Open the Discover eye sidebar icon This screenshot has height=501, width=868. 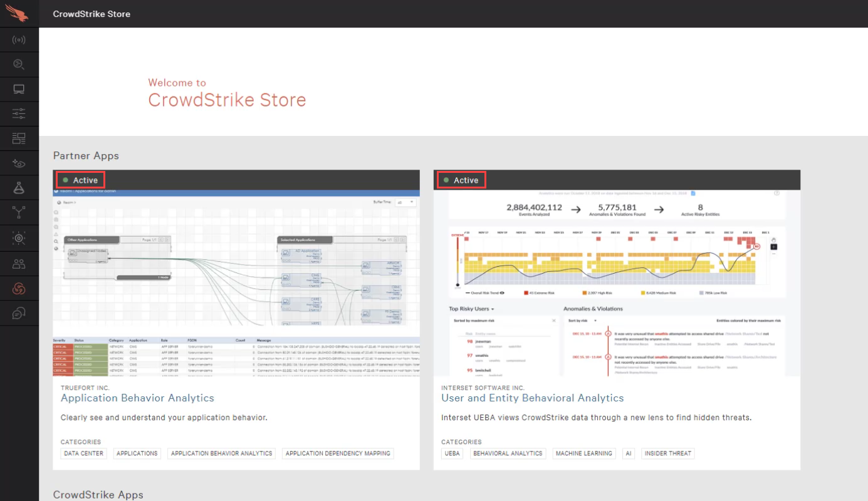pyautogui.click(x=19, y=163)
